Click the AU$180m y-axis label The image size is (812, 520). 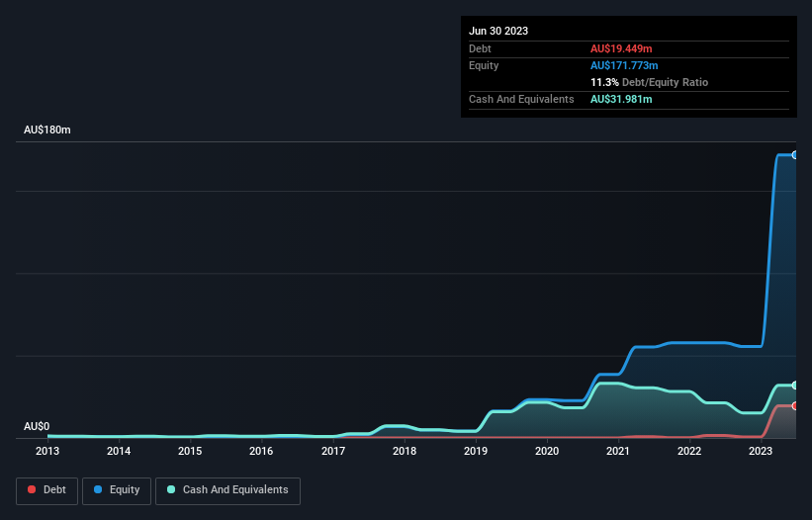(47, 130)
